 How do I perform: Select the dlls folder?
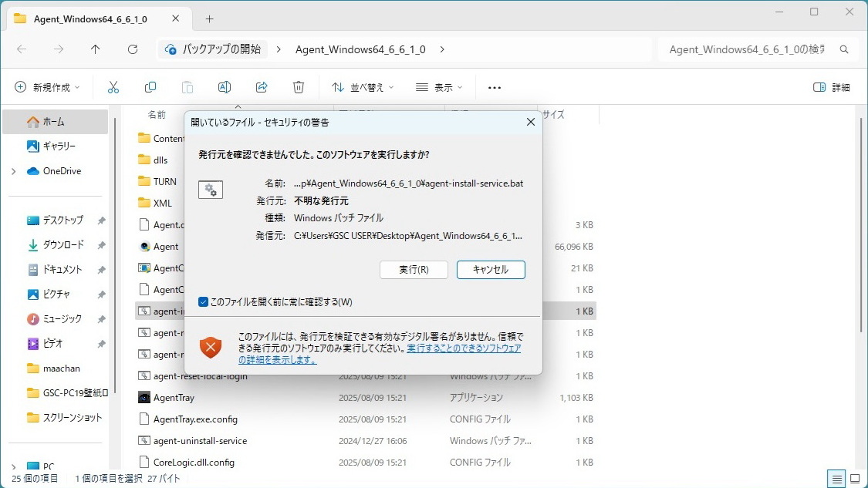[x=160, y=160]
